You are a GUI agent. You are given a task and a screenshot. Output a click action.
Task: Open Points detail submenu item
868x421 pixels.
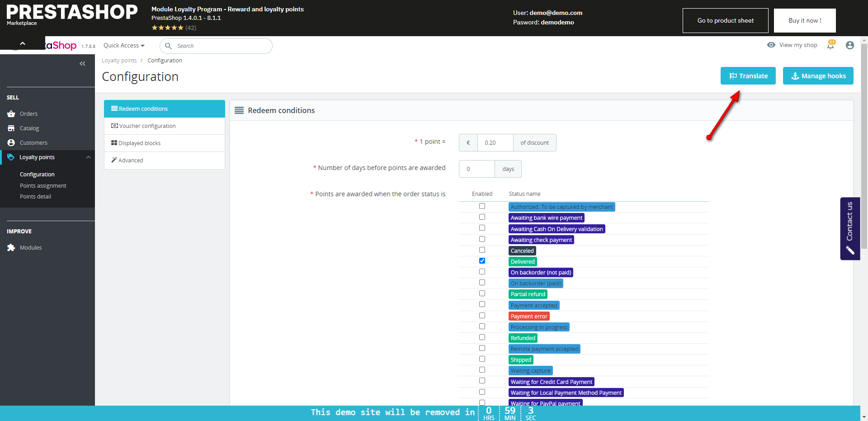point(35,196)
